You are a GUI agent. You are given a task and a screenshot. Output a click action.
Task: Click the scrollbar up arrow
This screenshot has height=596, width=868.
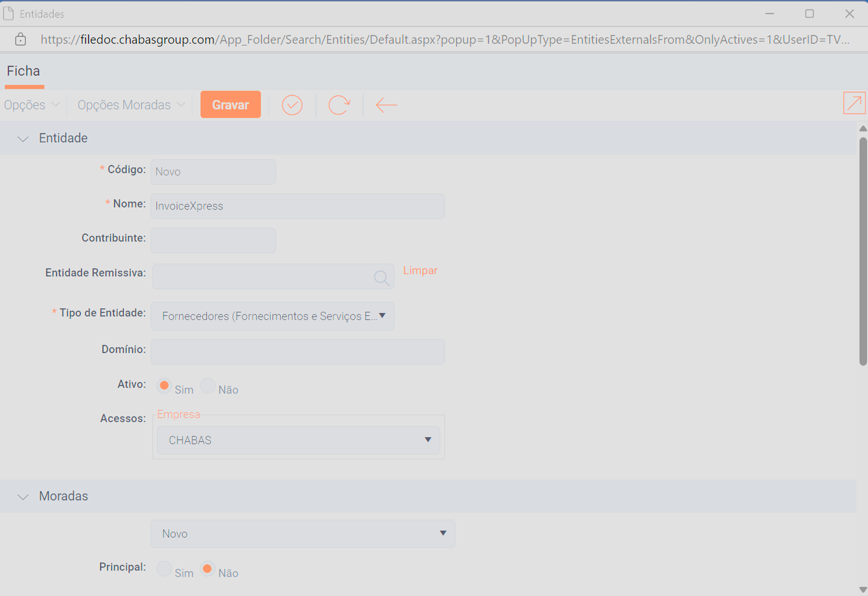point(863,128)
